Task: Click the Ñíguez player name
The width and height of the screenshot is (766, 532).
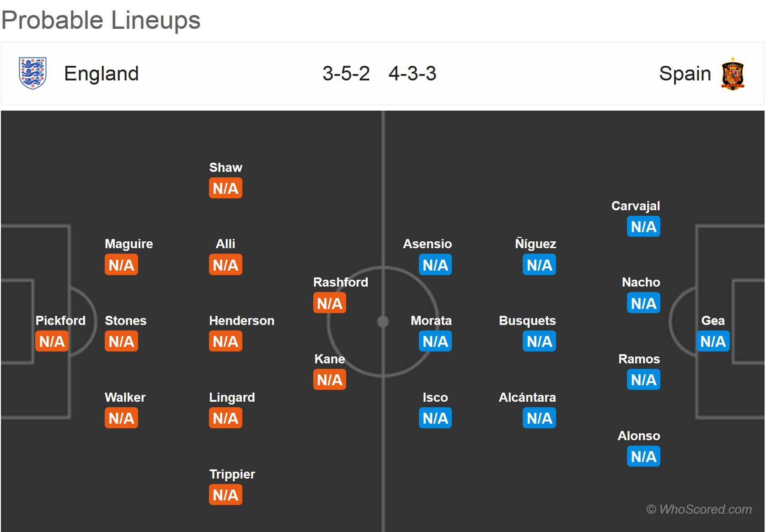Action: [535, 244]
